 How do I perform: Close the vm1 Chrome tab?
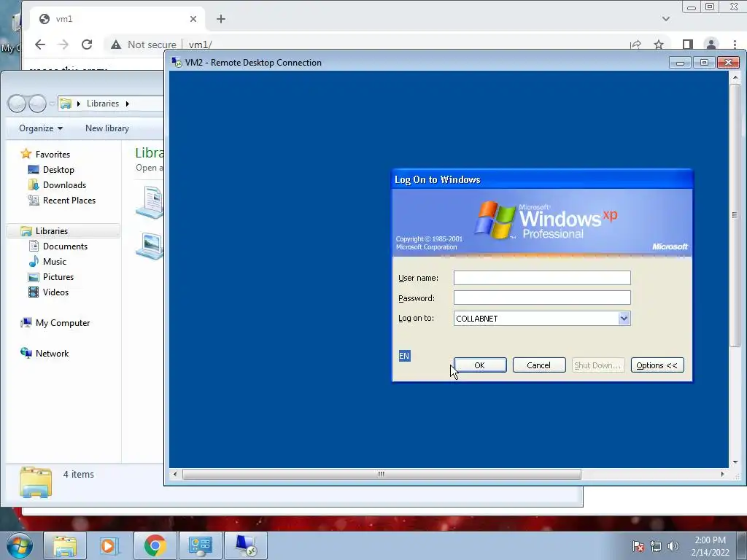[x=193, y=19]
